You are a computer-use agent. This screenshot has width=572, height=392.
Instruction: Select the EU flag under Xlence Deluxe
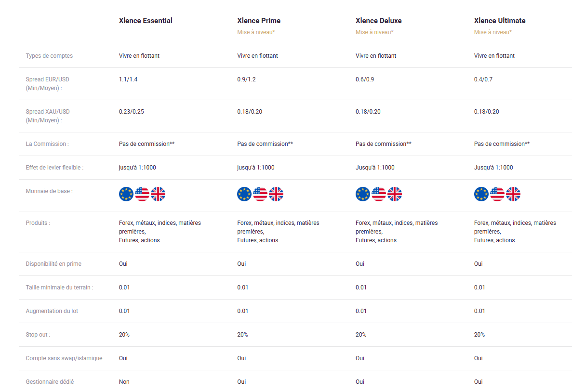[363, 194]
